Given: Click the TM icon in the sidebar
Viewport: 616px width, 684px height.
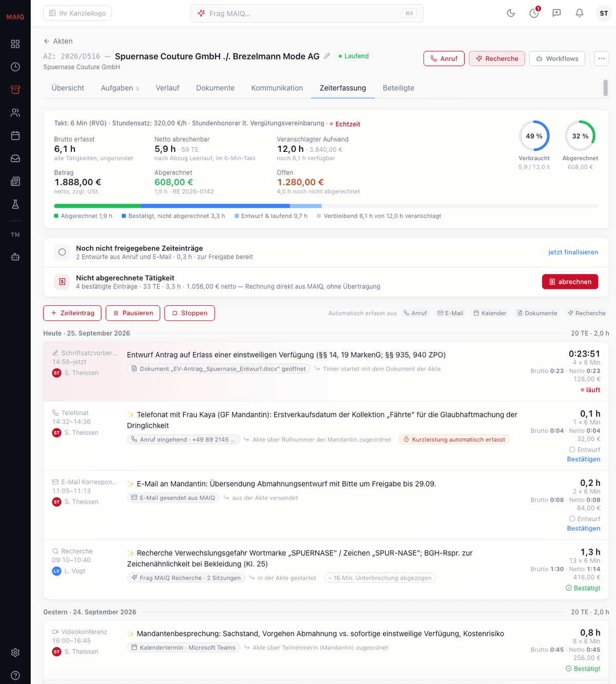Looking at the screenshot, I should pos(15,234).
